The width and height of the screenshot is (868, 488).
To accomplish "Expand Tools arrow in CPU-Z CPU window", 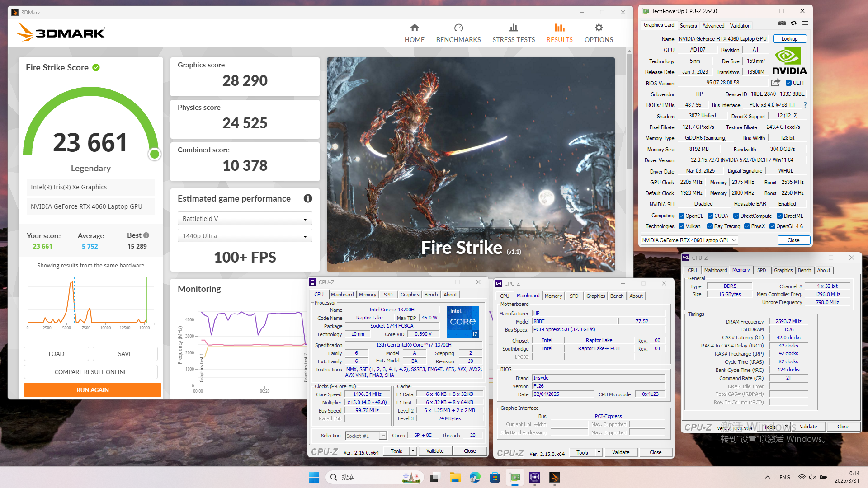I will [413, 451].
